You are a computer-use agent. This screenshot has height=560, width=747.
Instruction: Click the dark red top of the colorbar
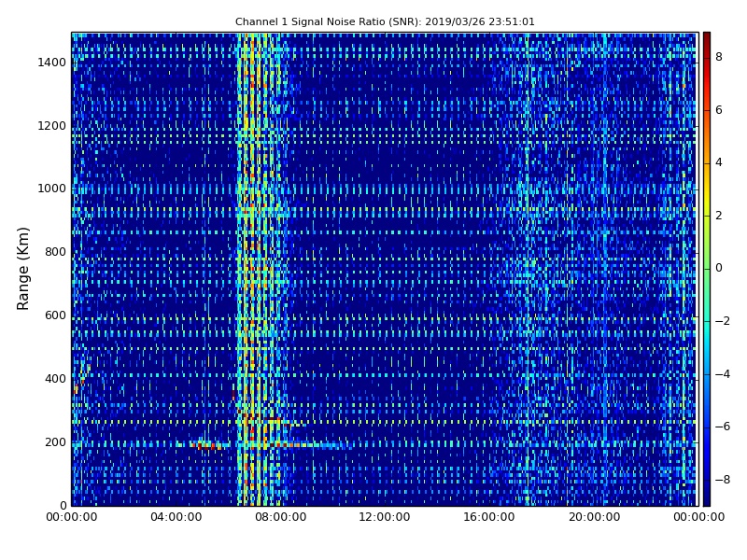(x=707, y=40)
